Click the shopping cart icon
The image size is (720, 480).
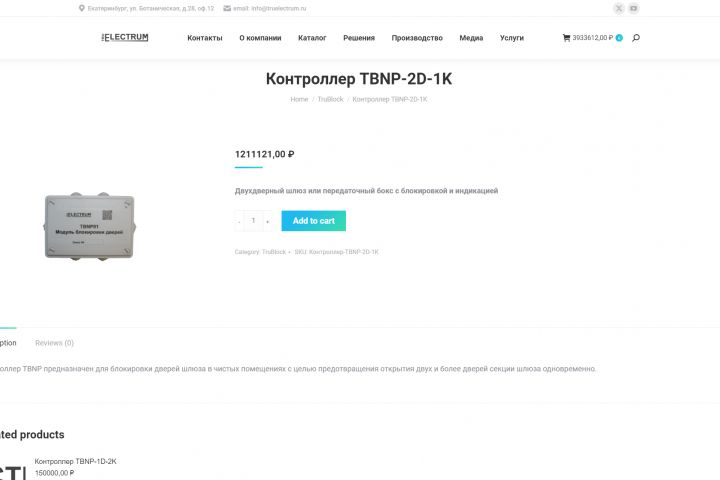(566, 38)
